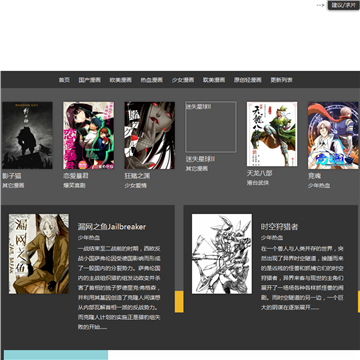Screen dimensions: 360x360
Task: Open the 漏网之鱼Jailbreaker cover image
Action: [39, 254]
